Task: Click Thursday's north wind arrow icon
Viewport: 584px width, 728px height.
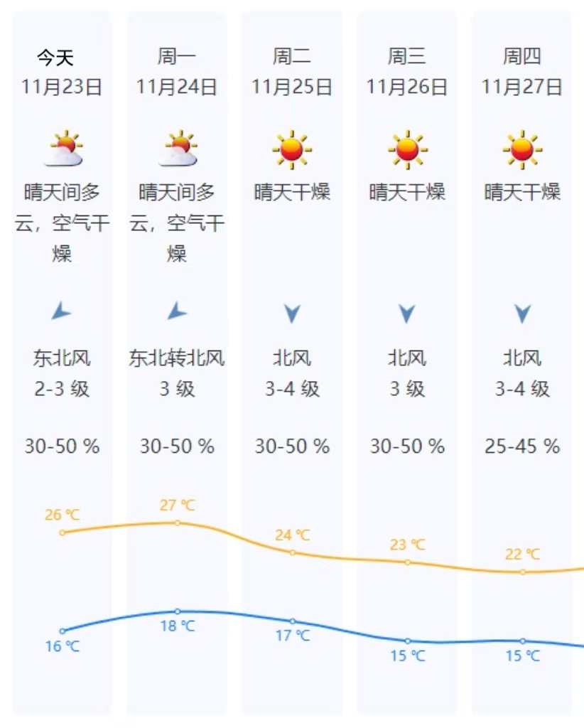Action: pyautogui.click(x=522, y=314)
